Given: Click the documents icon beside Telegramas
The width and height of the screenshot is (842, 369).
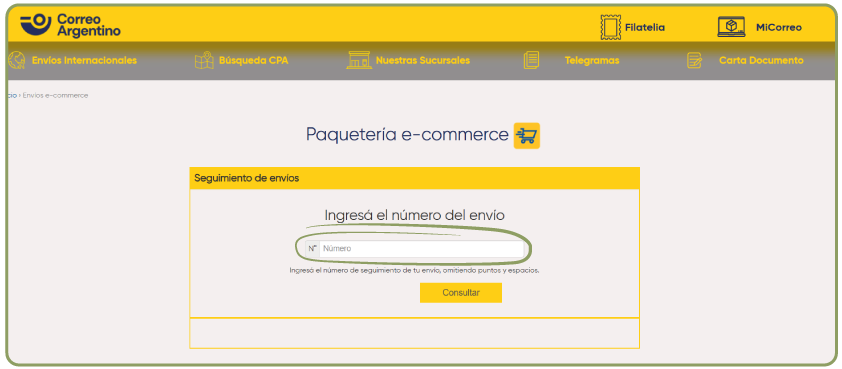Looking at the screenshot, I should click(x=531, y=60).
